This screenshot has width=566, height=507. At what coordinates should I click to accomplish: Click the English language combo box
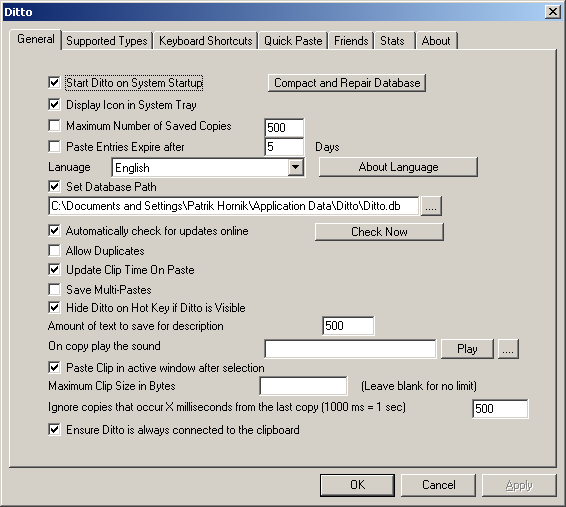(208, 167)
